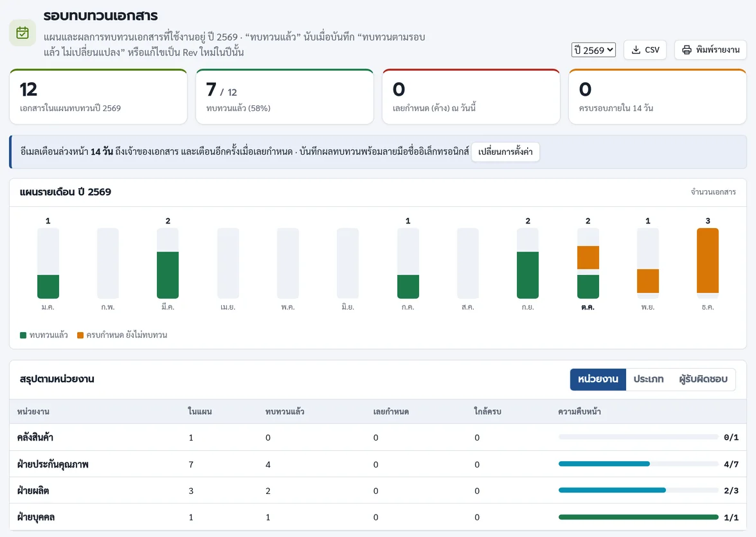756x537 pixels.
Task: Click the orange ครบกำหนด ยังไม่ทบทวน legend square
Action: point(80,335)
